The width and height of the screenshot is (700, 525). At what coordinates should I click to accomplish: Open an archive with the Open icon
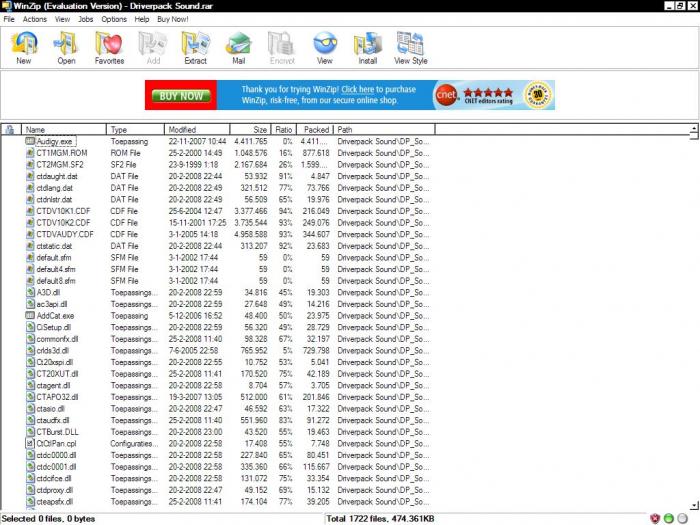point(66,48)
